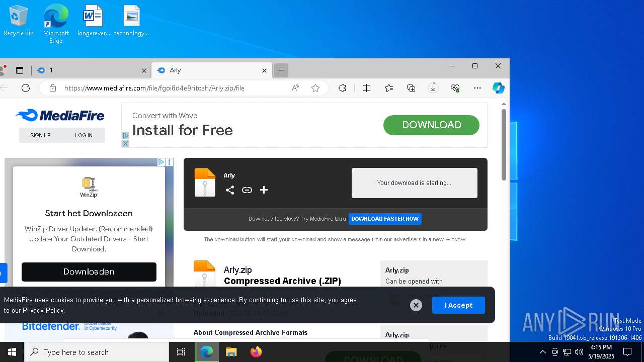
Task: Open the Recycle Bin desktop icon
Action: pyautogui.click(x=19, y=21)
